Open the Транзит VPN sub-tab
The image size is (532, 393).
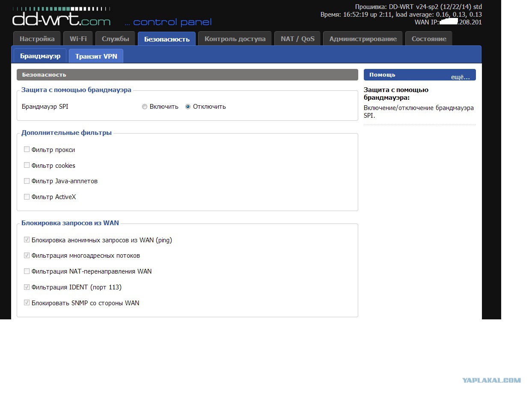[96, 56]
